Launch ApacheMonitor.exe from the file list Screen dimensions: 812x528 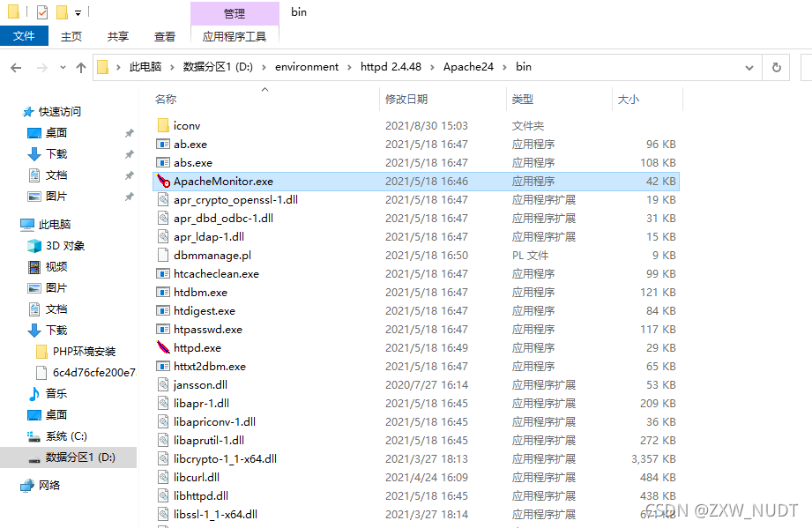(x=220, y=181)
